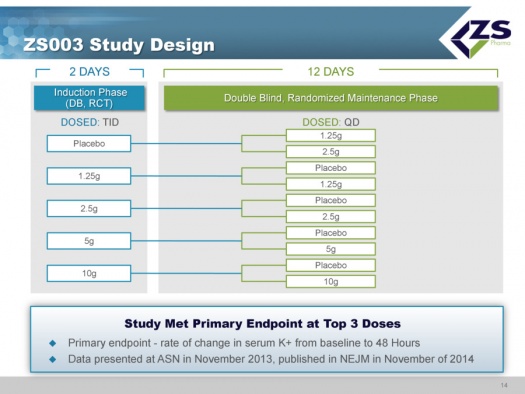Viewport: 525px width, 394px height.
Task: Select the Induction Phase (DB, RCT) header
Action: [x=89, y=98]
